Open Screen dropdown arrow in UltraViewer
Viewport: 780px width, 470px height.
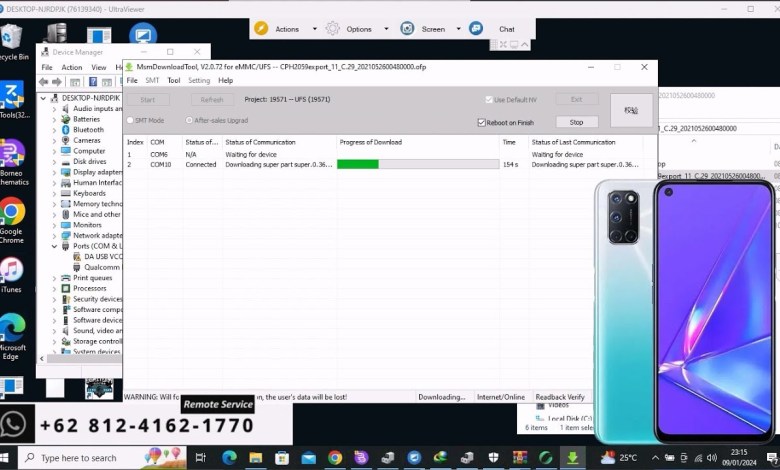point(458,29)
